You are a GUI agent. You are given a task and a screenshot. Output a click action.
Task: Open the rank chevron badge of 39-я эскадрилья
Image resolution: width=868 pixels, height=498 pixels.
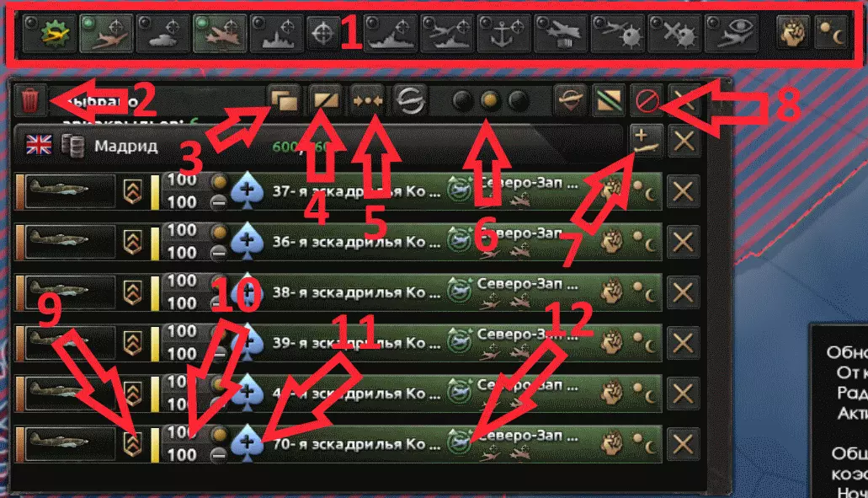pos(131,343)
